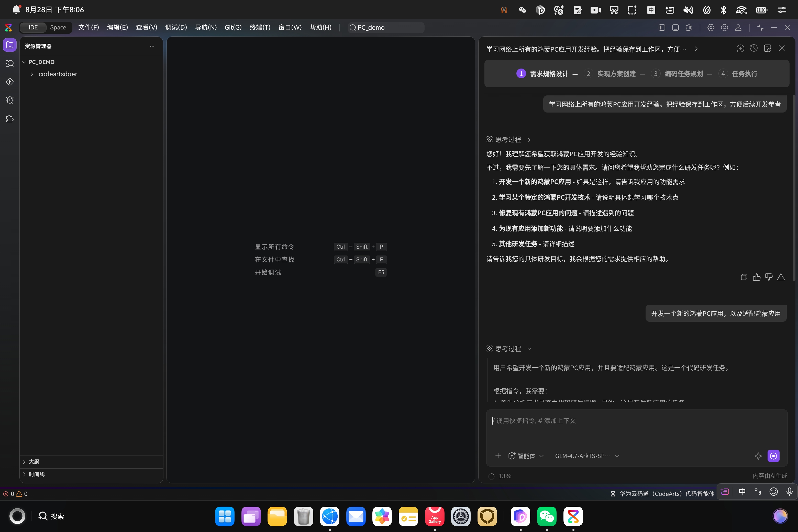Select step 3 编码任务规划
Screen dimensions: 798x532
677,74
